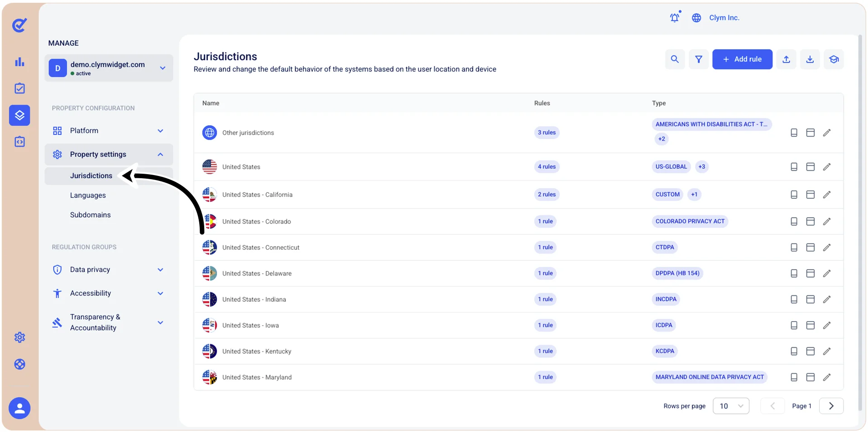This screenshot has width=868, height=432.
Task: Click the Type column header
Action: pos(659,103)
